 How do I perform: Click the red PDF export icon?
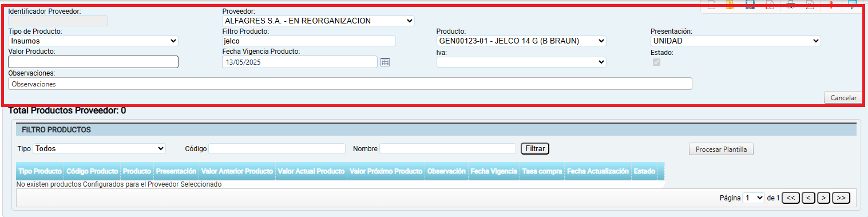(x=770, y=6)
